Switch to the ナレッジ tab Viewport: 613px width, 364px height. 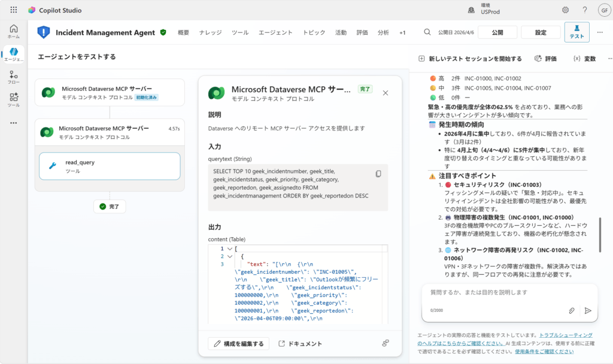(x=210, y=32)
